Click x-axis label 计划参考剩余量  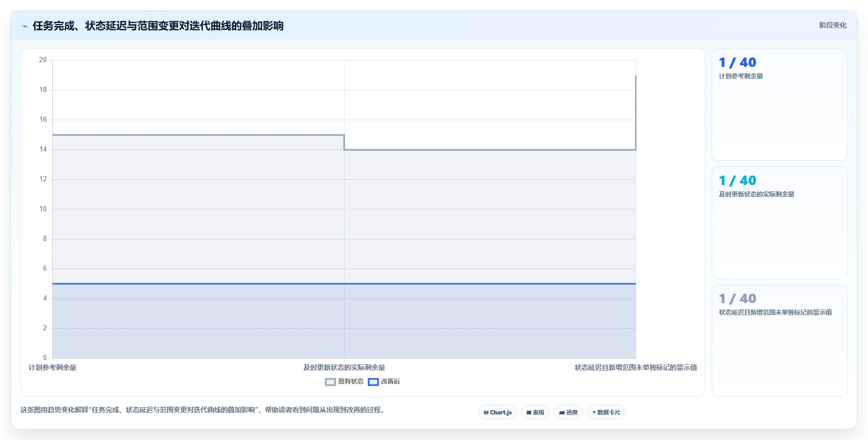coord(52,368)
